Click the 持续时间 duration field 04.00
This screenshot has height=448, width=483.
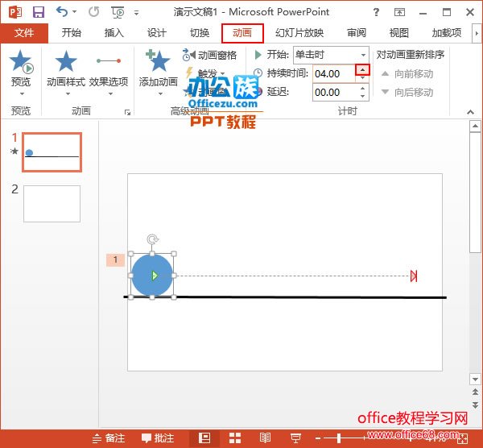tap(334, 73)
